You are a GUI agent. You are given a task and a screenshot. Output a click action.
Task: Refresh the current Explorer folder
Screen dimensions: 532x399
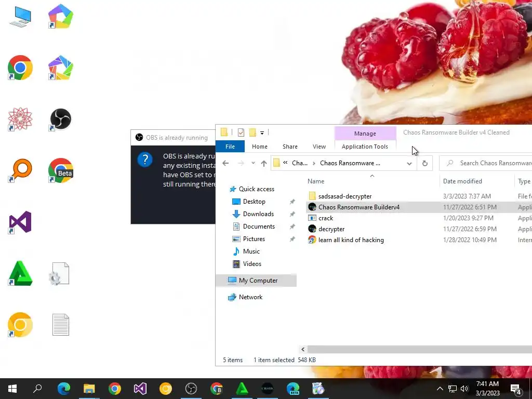point(425,163)
